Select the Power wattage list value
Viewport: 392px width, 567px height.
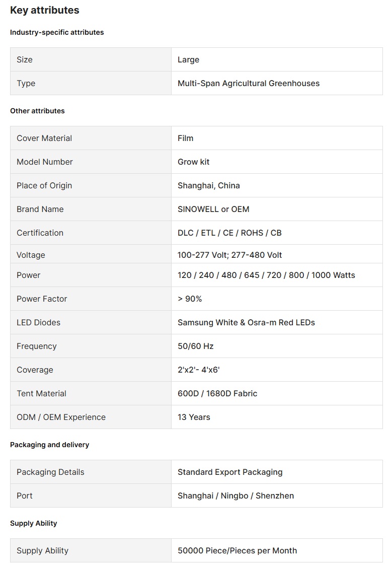[266, 275]
